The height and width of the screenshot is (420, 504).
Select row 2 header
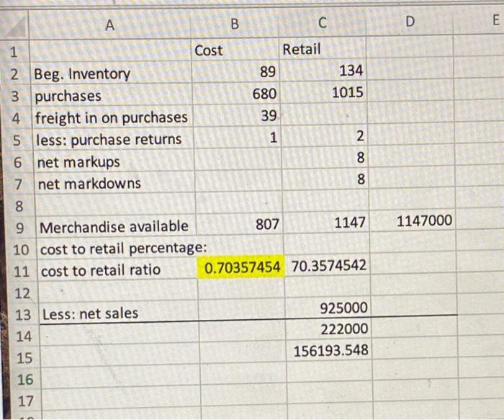click(x=15, y=74)
